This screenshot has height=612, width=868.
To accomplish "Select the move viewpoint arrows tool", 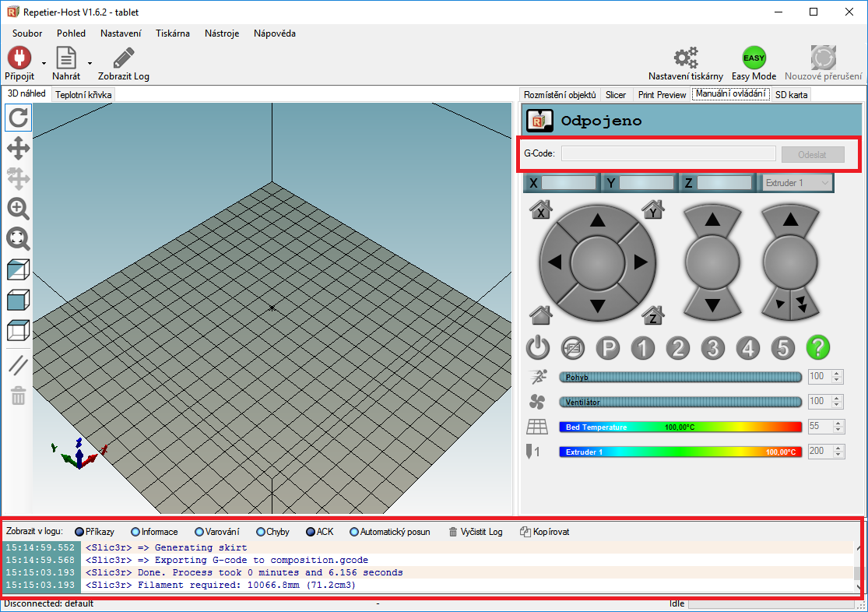I will (x=19, y=149).
